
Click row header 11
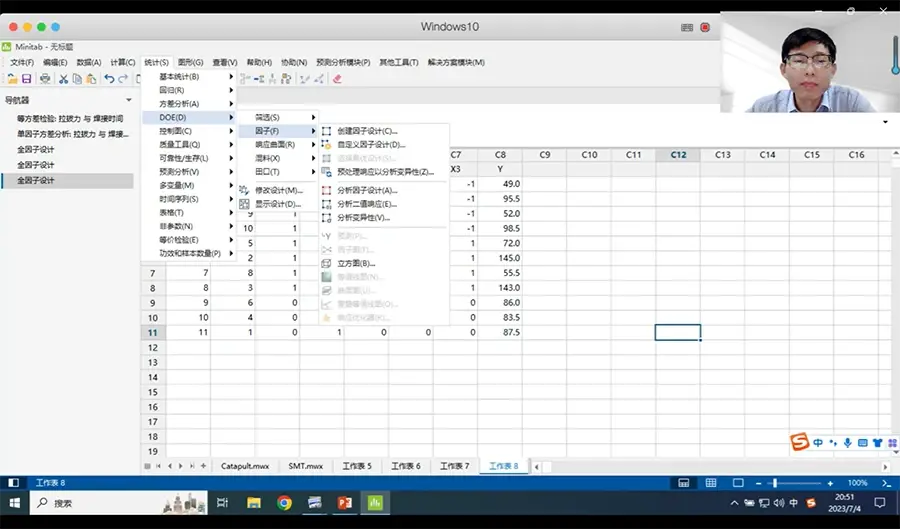coord(153,333)
